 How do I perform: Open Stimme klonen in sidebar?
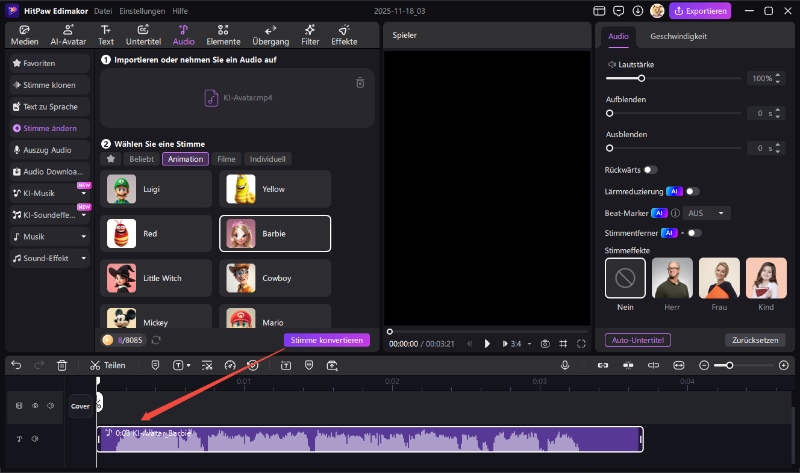pos(49,85)
